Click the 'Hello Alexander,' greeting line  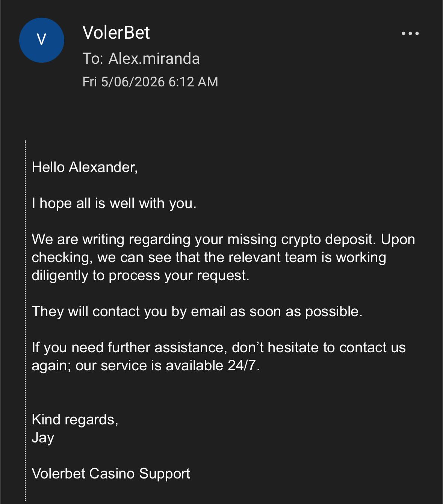tap(85, 167)
